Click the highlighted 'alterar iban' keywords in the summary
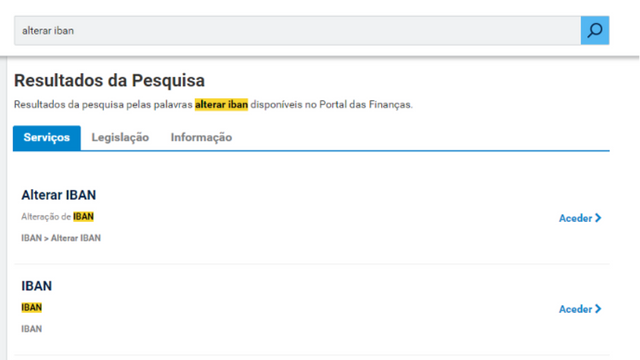This screenshot has height=360, width=640. pyautogui.click(x=221, y=105)
